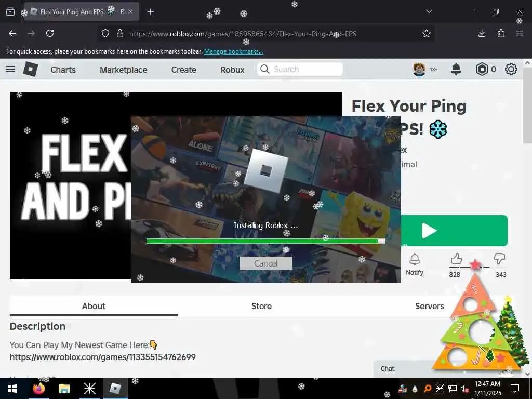Open the hamburger navigation menu
This screenshot has height=399, width=532.
pos(10,69)
